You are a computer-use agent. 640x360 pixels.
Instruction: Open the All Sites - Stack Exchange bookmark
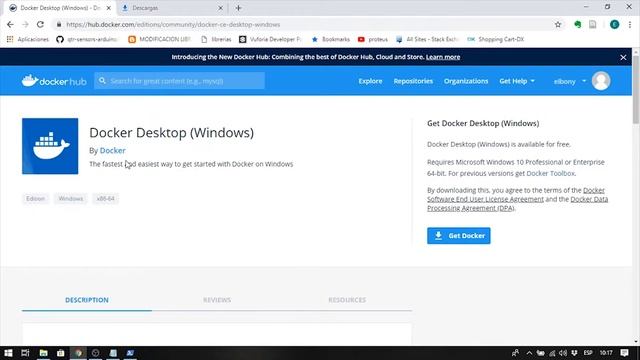(x=427, y=39)
